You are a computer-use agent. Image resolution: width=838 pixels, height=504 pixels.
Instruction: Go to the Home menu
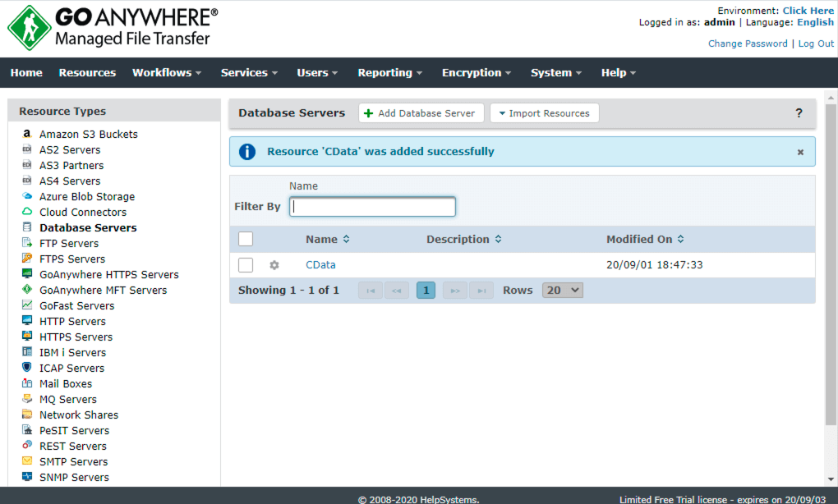(x=26, y=72)
